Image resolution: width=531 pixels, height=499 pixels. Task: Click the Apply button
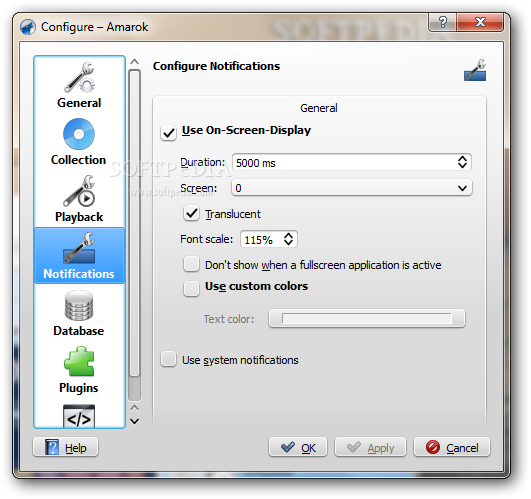click(x=370, y=448)
